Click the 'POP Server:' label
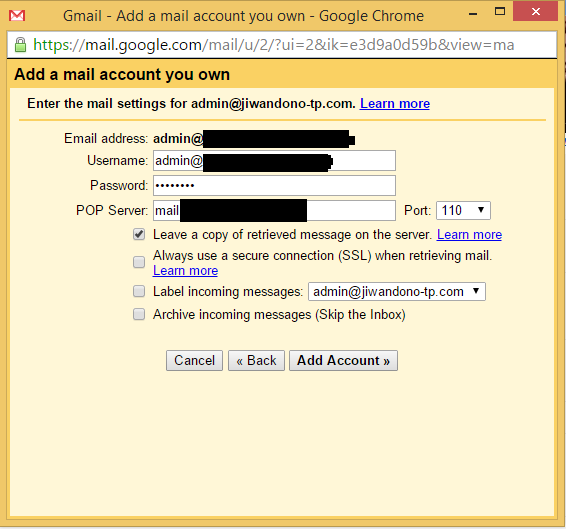566x529 pixels. click(x=112, y=210)
